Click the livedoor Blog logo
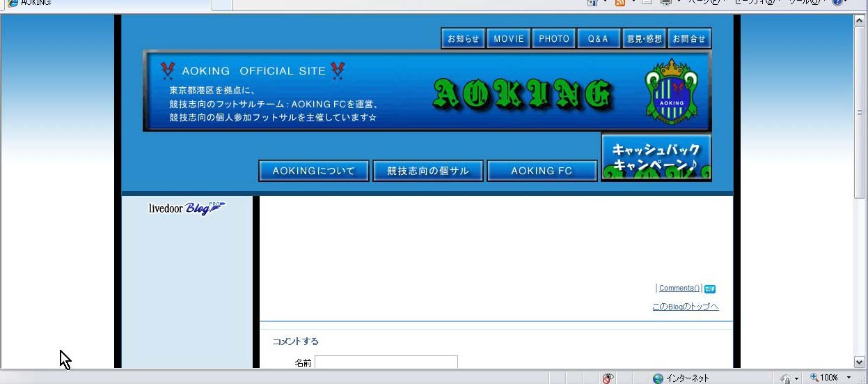This screenshot has width=868, height=384. pos(187,208)
